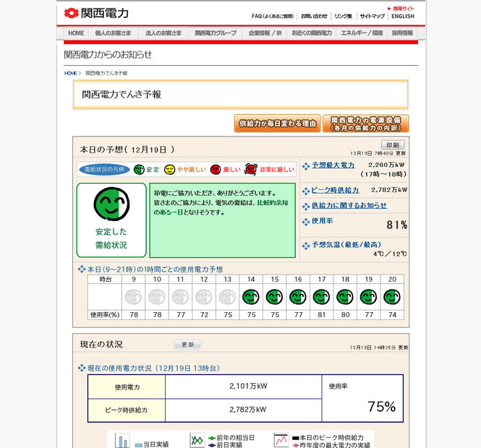Select the 法人のお客さま tab
481x448 pixels.
coord(163,33)
